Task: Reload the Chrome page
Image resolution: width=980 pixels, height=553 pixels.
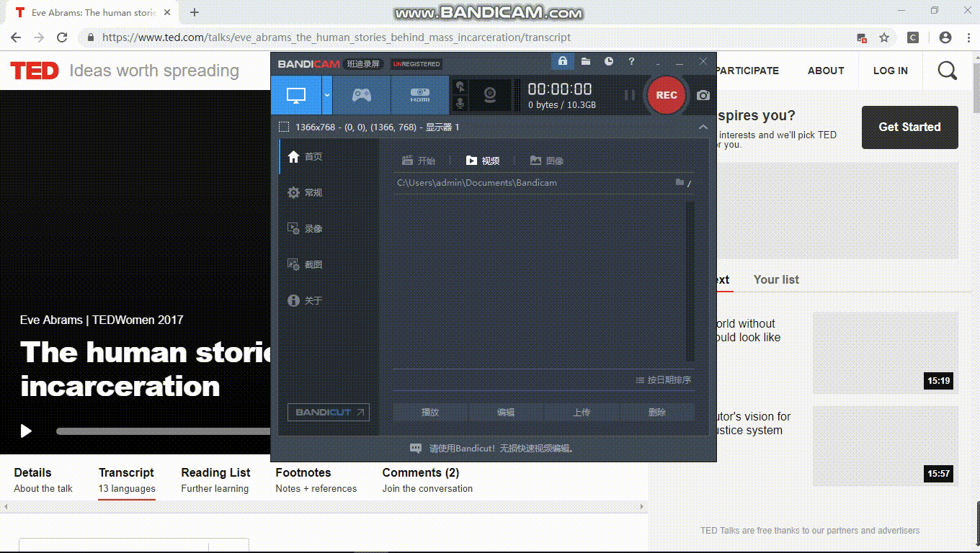Action: coord(62,37)
